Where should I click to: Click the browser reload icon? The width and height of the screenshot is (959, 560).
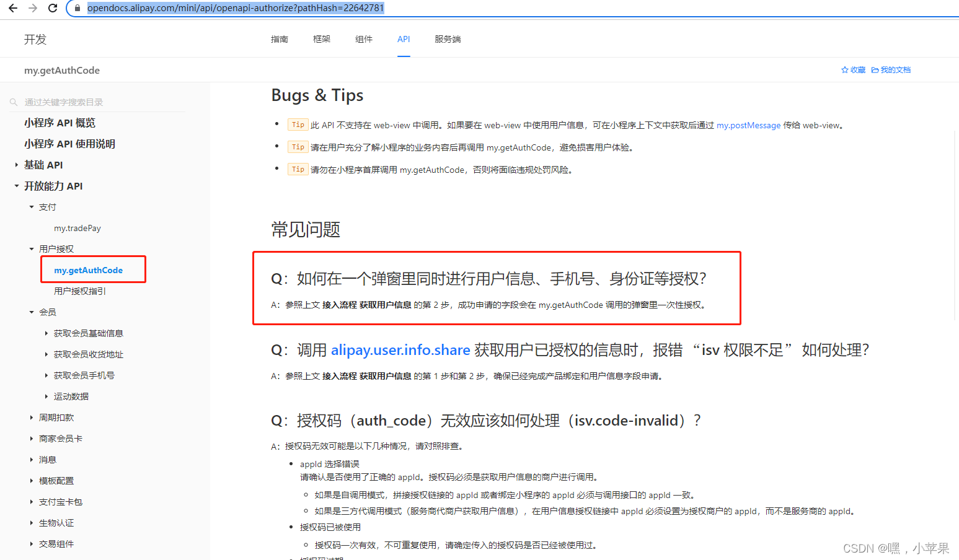pos(52,8)
